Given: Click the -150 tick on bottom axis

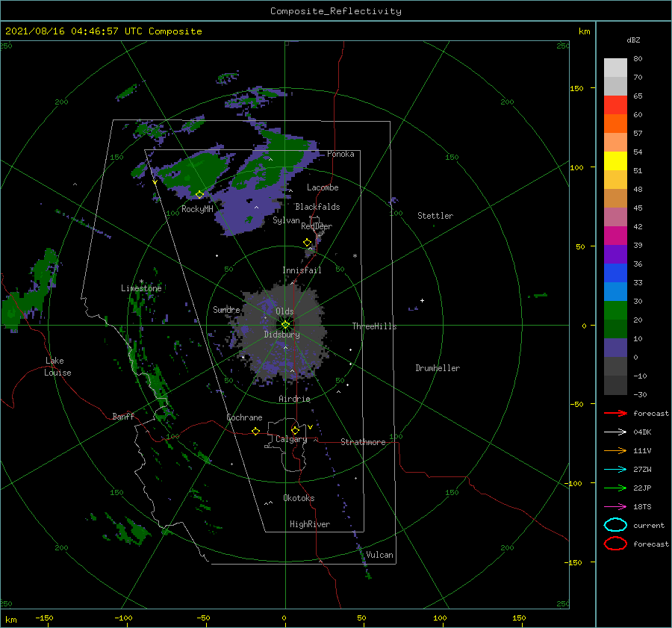Looking at the screenshot, I should tap(44, 618).
